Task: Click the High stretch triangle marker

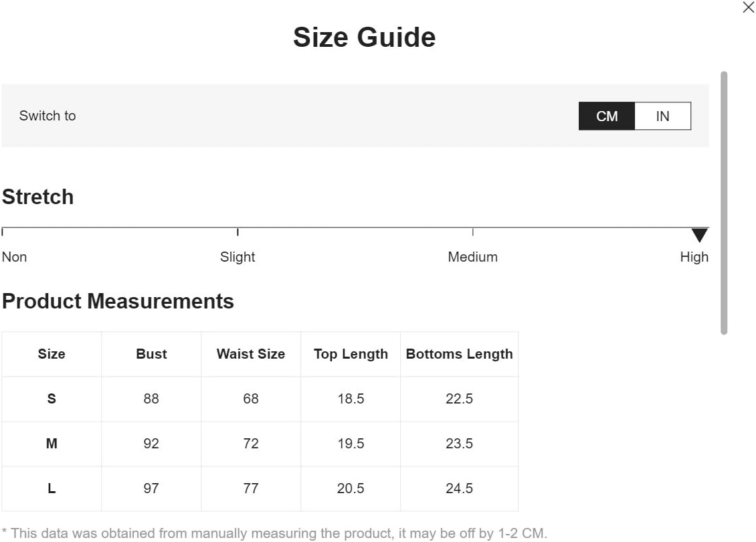Action: pos(699,235)
